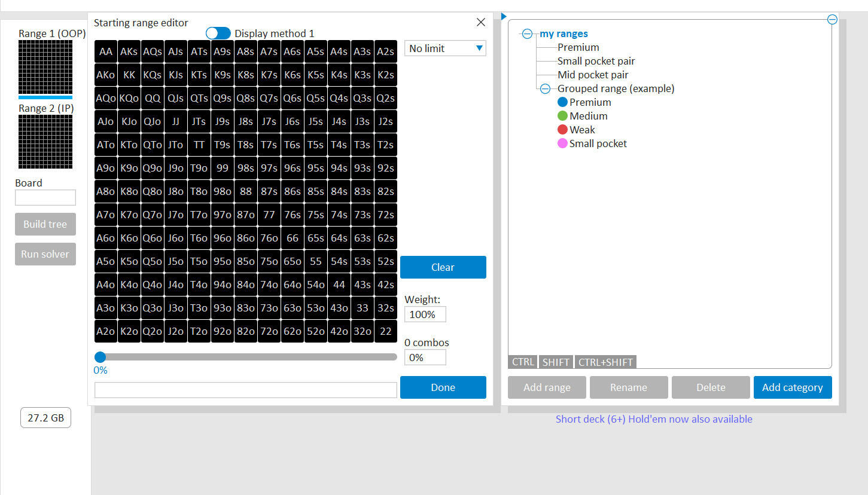Click the blue triangle panel marker
This screenshot has height=495, width=868.
(x=504, y=16)
